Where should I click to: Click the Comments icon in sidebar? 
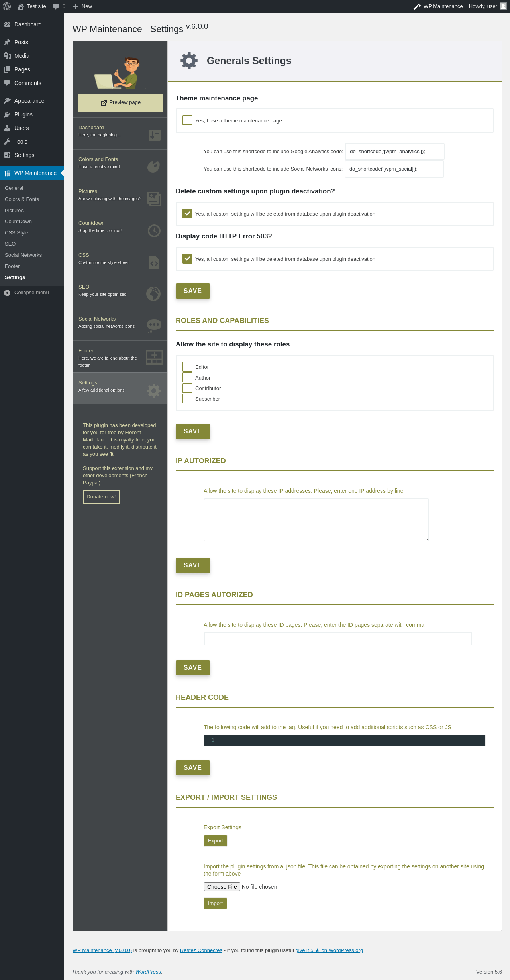click(7, 83)
